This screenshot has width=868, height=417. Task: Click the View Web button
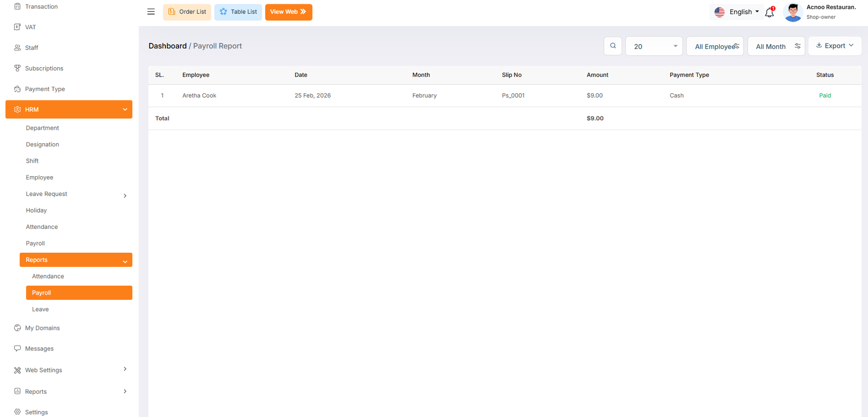[289, 12]
